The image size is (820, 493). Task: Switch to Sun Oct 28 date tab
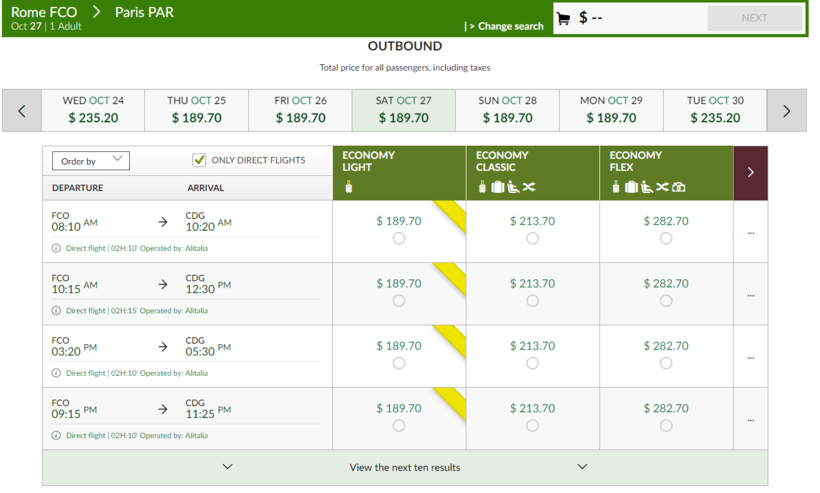click(507, 110)
